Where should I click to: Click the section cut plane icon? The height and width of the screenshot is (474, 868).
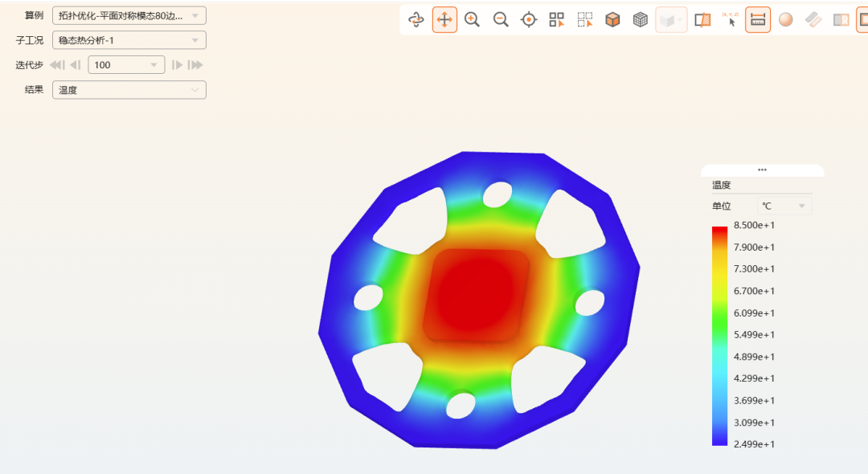[702, 20]
